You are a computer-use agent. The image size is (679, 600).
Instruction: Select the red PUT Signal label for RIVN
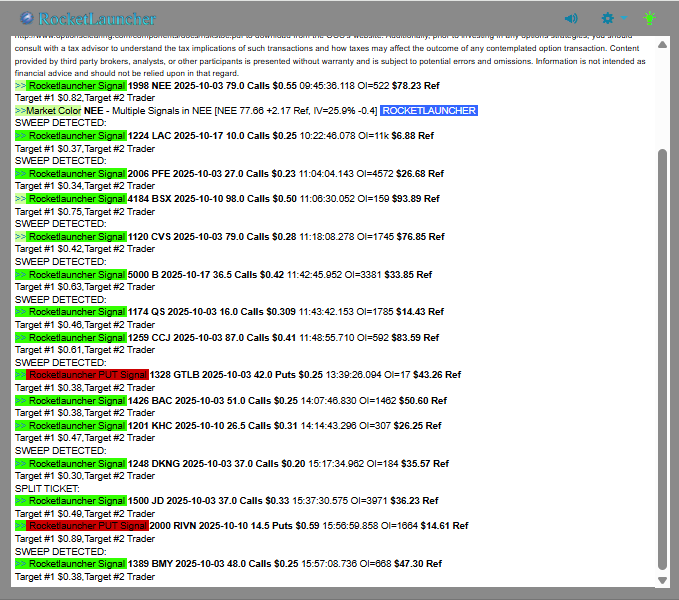click(88, 526)
